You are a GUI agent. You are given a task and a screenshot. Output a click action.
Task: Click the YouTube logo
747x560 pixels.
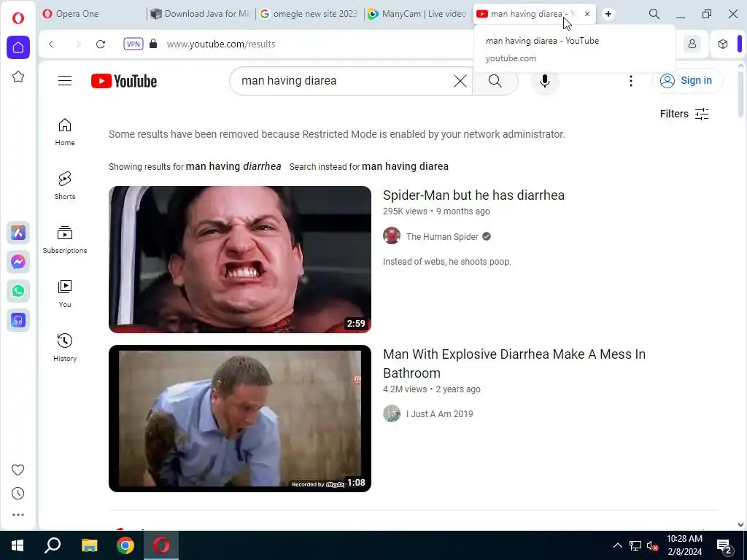point(124,81)
